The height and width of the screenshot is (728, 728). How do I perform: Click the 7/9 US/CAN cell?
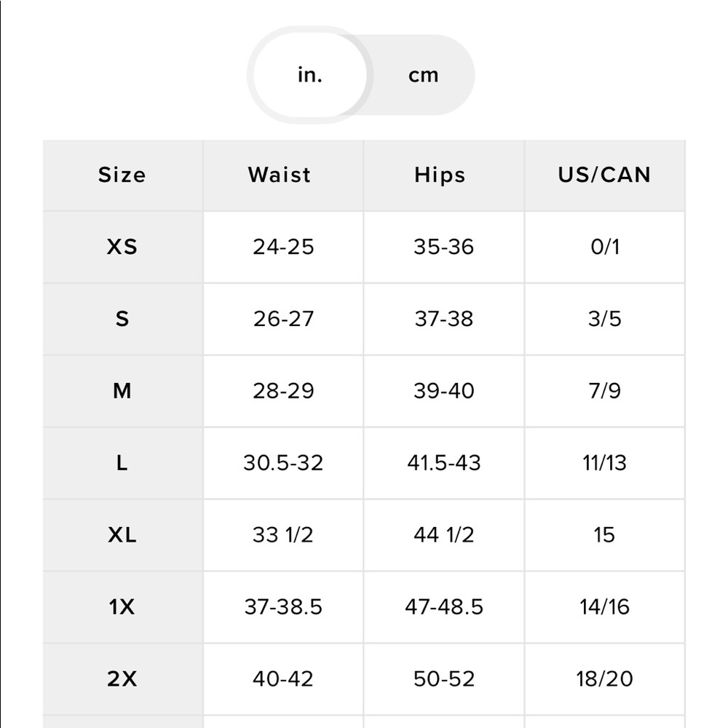[x=605, y=391]
